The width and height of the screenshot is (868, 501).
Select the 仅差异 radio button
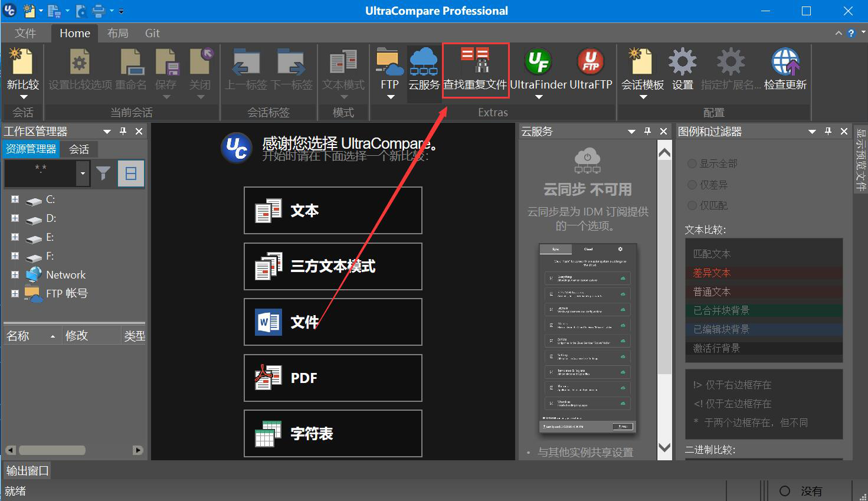pos(692,185)
